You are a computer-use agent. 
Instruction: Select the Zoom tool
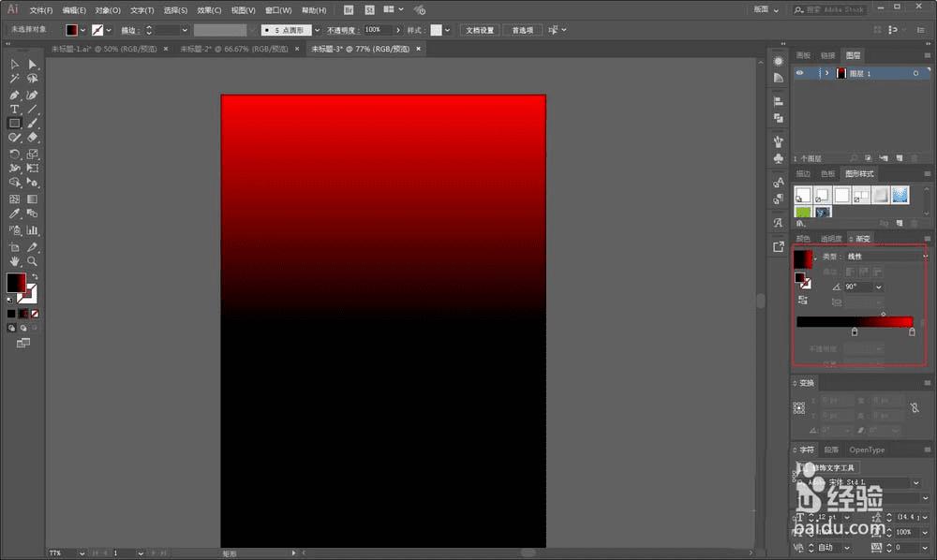(x=32, y=261)
